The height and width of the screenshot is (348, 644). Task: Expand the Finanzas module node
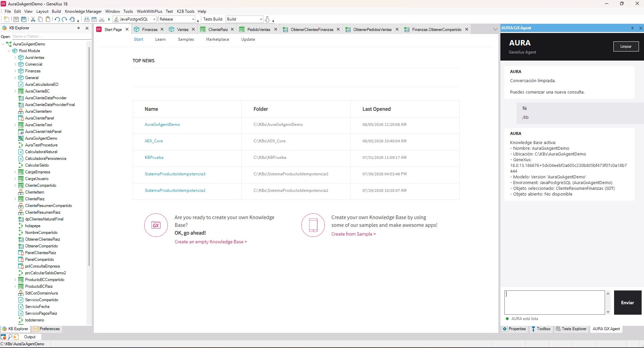click(15, 71)
